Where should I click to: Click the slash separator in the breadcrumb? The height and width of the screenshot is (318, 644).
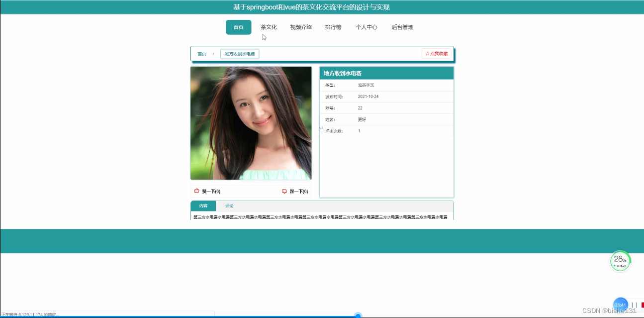click(214, 53)
